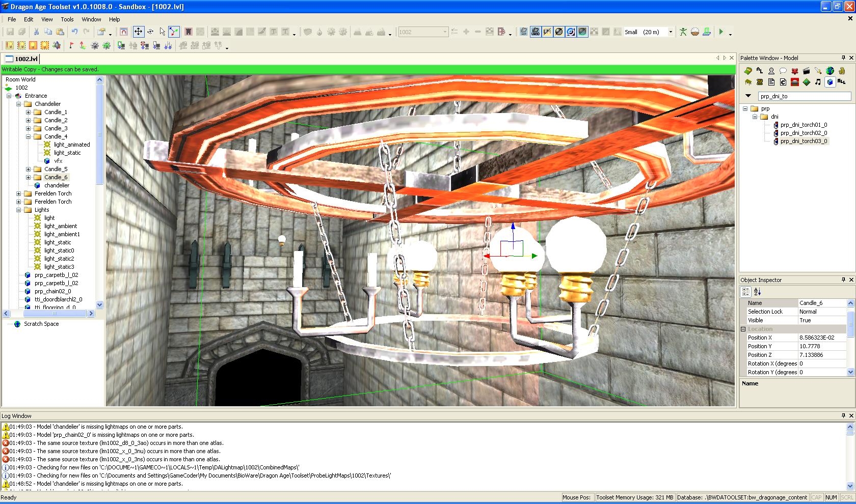856x504 pixels.
Task: Select the Model blue cube palette icon
Action: (830, 82)
